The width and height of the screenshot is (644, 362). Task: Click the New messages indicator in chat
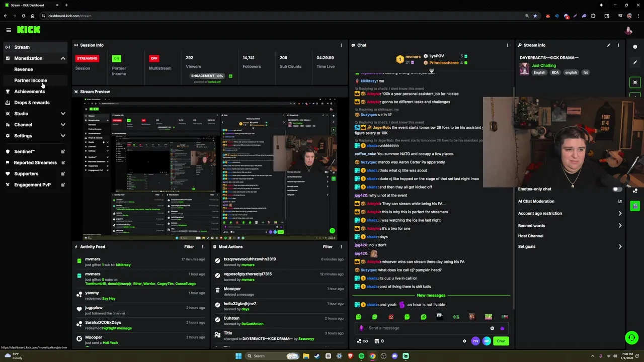[431, 296]
